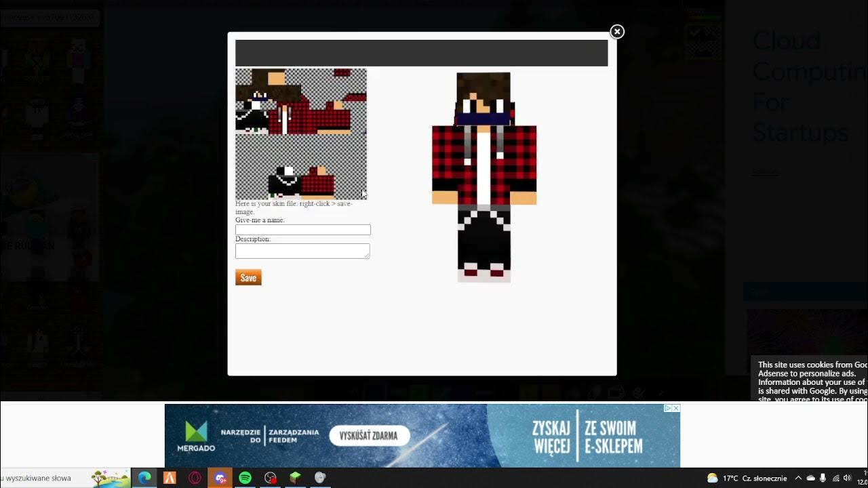The width and height of the screenshot is (868, 488).
Task: Open the volume control in system tray
Action: click(x=847, y=478)
